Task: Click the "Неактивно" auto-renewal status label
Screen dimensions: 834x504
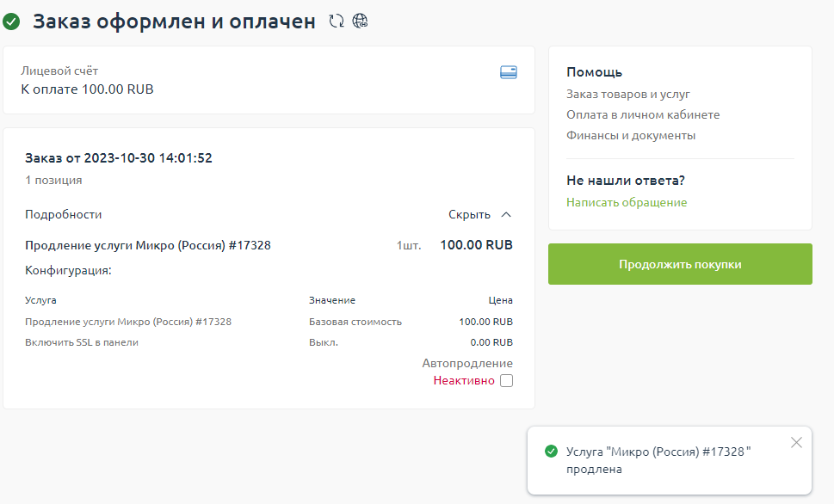Action: coord(464,381)
